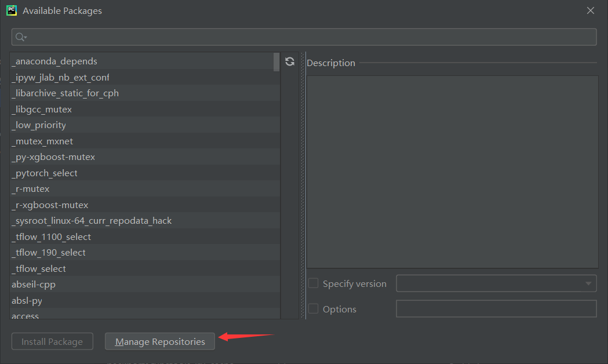
Task: Select the abseil-cpp package
Action: click(x=34, y=285)
